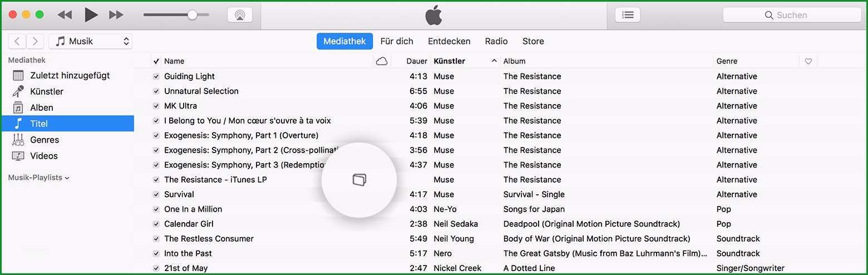
Task: Open the Up Next list button
Action: tap(628, 15)
